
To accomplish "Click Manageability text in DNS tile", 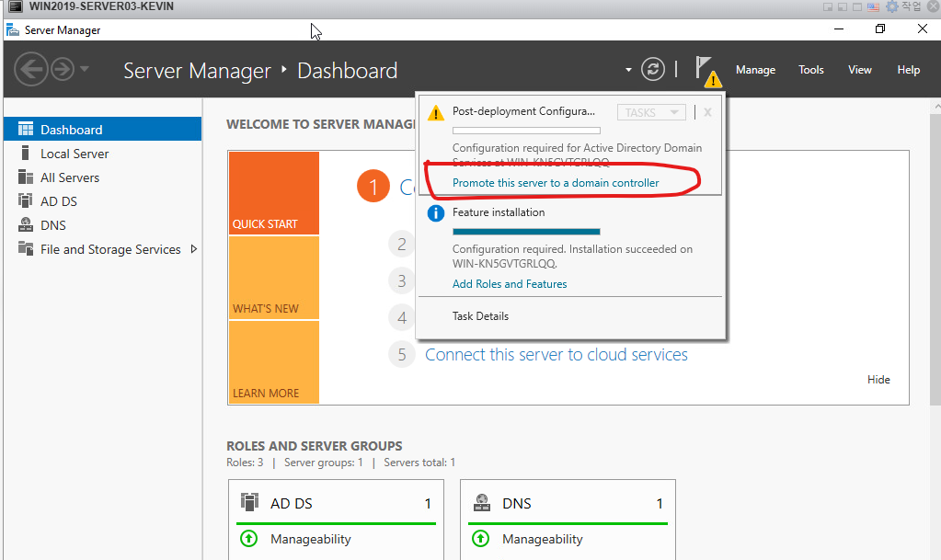I will 543,539.
